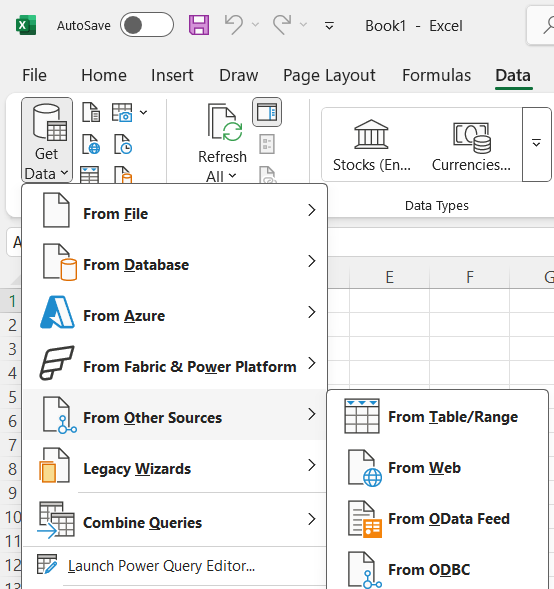Choose the Stocks data type
Viewport: 554px width, 589px height.
(x=371, y=145)
